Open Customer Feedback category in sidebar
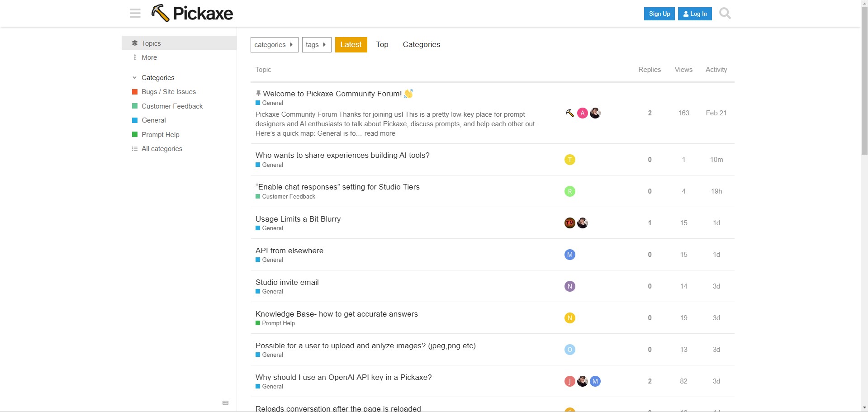Viewport: 868px width, 412px height. point(179,106)
